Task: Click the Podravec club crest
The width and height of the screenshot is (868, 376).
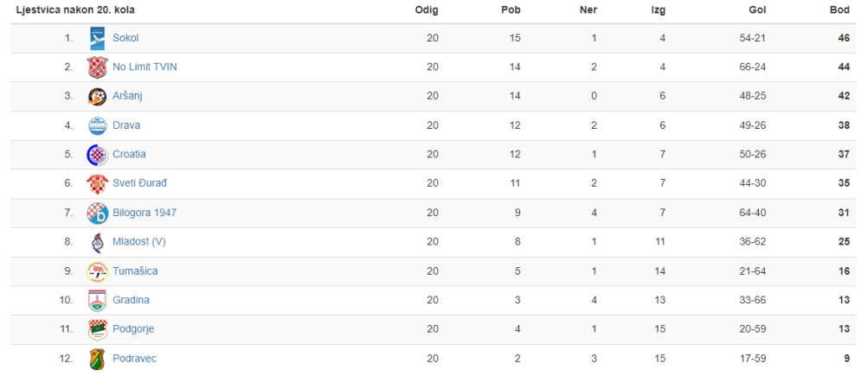Action: pos(98,359)
